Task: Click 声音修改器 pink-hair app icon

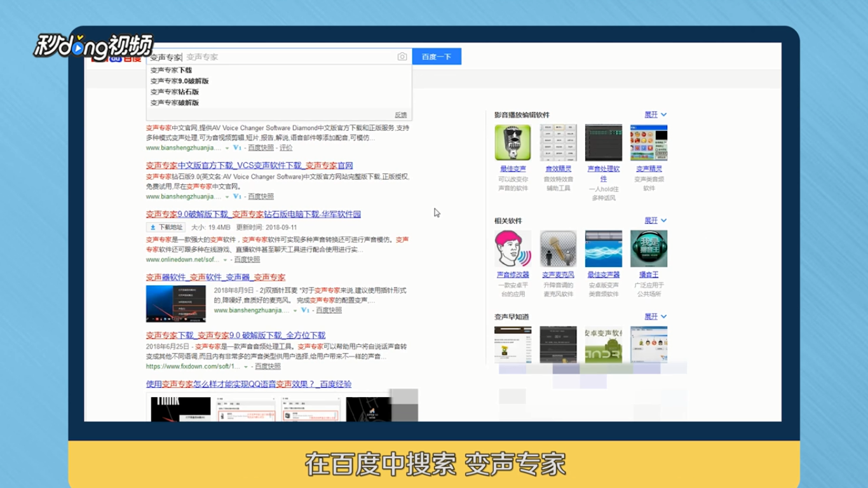Action: pyautogui.click(x=513, y=248)
